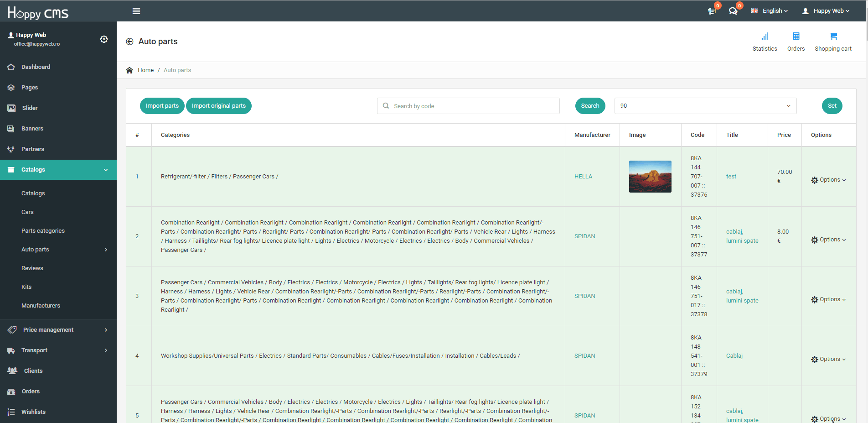Open Reviews submenu item

click(32, 268)
